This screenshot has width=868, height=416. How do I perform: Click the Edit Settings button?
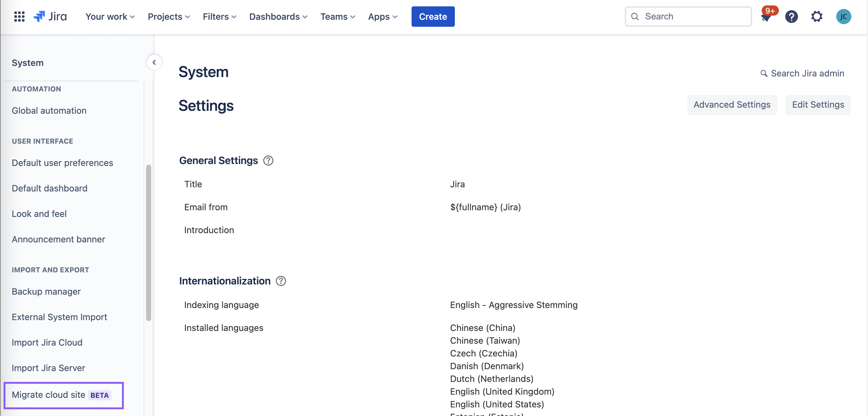pyautogui.click(x=818, y=105)
